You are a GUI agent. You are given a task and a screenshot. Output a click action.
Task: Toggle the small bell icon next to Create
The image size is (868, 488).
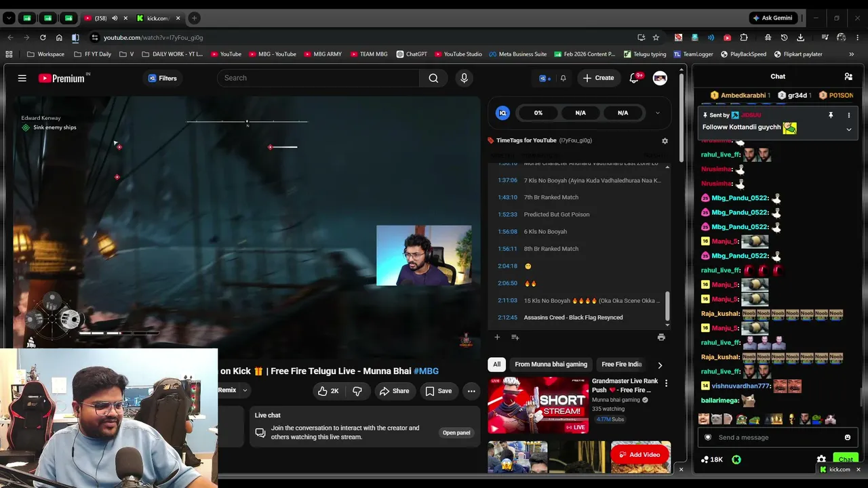click(x=563, y=78)
